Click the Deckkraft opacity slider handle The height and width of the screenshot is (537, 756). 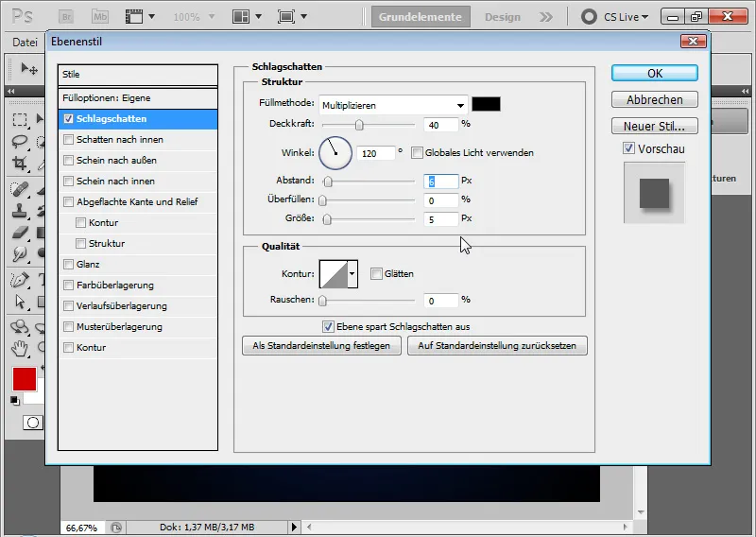(359, 126)
